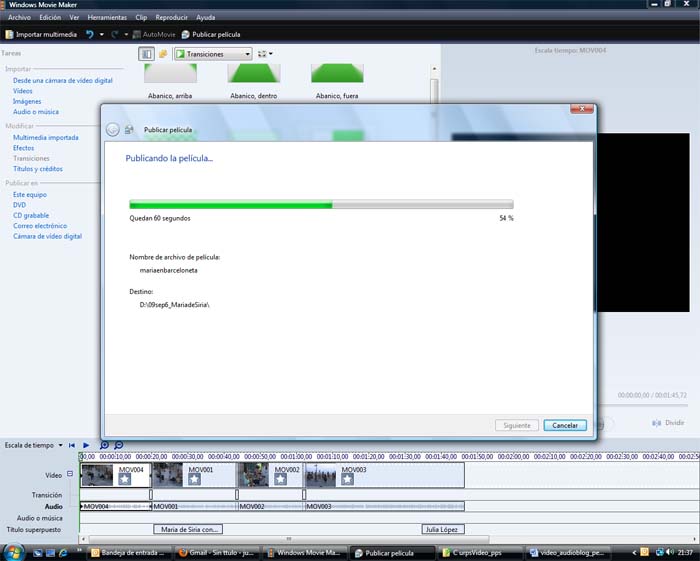Open the Reproducir menu
Image resolution: width=700 pixels, height=561 pixels.
click(171, 17)
